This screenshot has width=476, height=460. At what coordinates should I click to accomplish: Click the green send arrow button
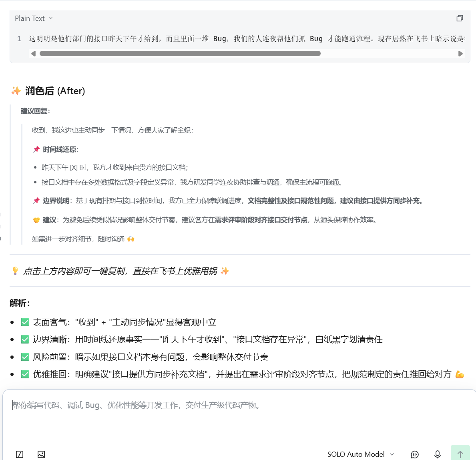(460, 453)
